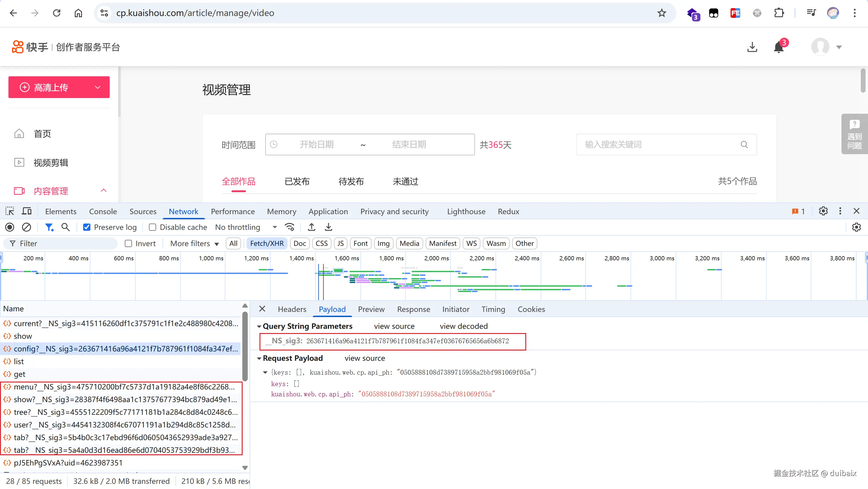Bookmark this page with star icon
The image size is (868, 489).
(x=662, y=13)
